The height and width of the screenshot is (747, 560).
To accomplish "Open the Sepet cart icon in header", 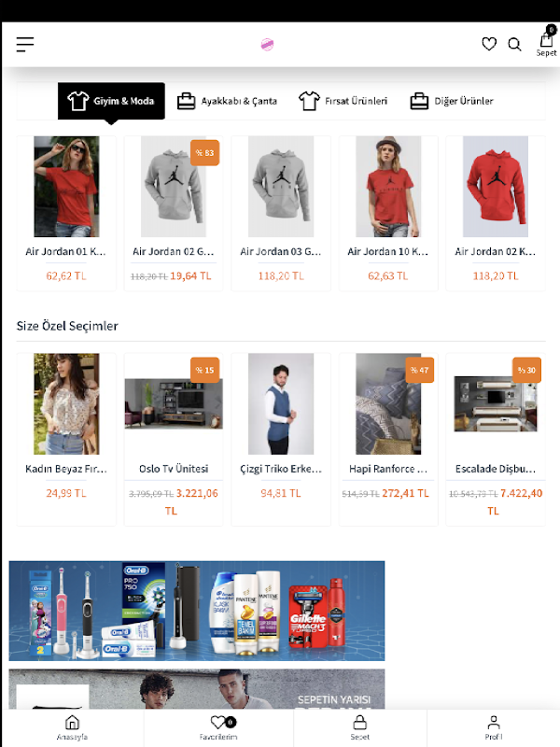I will click(x=546, y=42).
